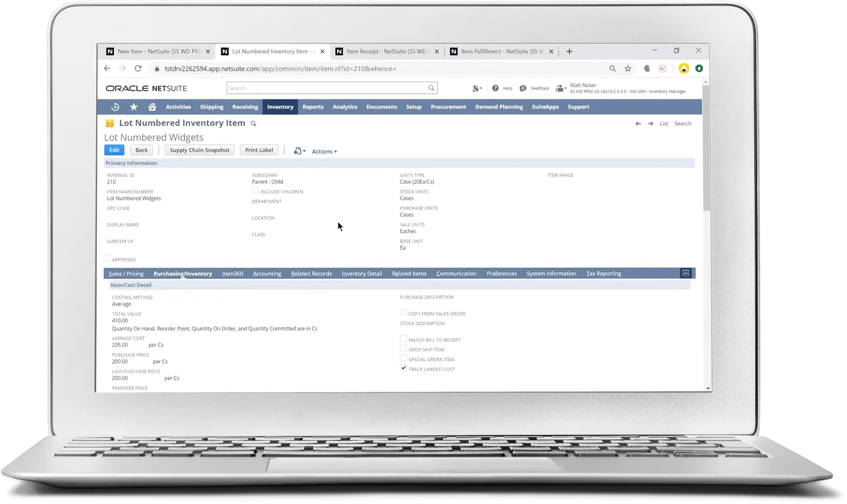This screenshot has height=504, width=847.
Task: Go to the next record arrow
Action: 650,123
